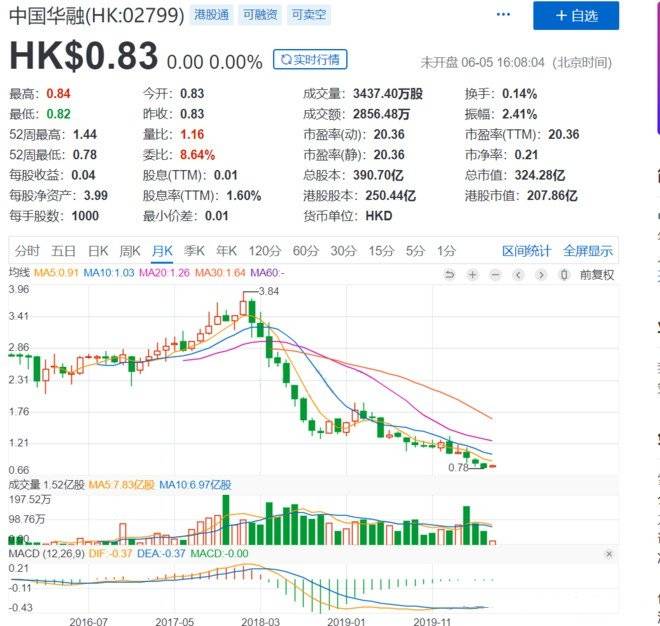Click the 换手 0.14% value
Viewport: 660px width, 626px height.
pos(519,94)
